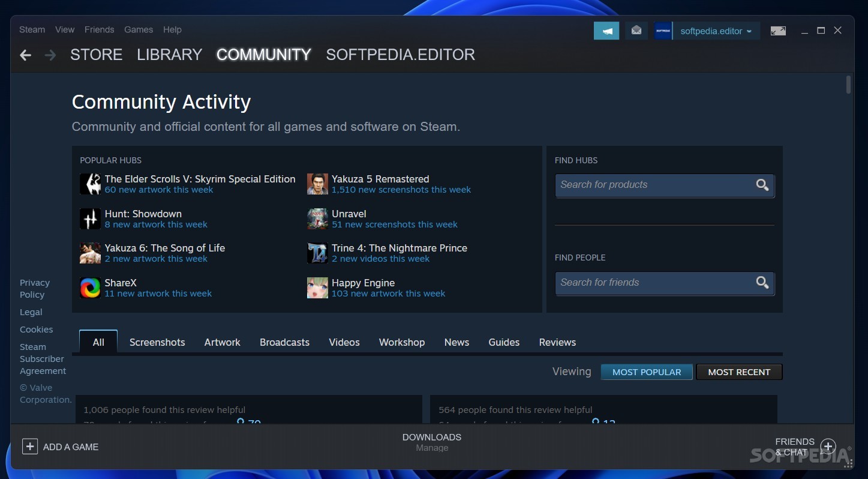Click the ADD A GAME label
The image size is (868, 479).
point(71,447)
